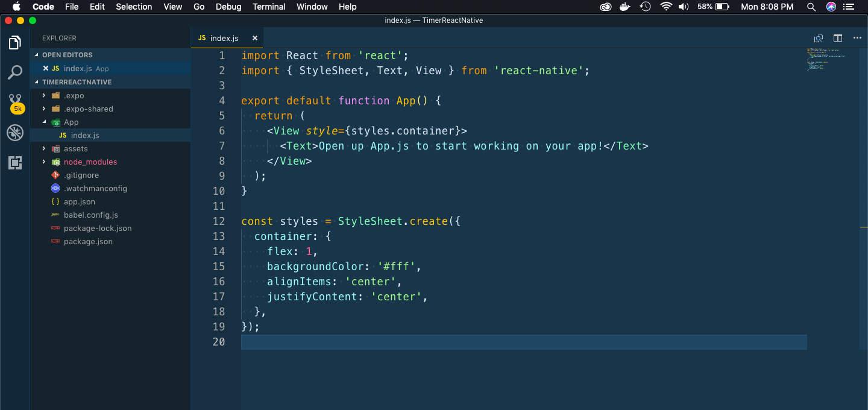Expand the assets folder
868x410 pixels.
(x=110, y=148)
